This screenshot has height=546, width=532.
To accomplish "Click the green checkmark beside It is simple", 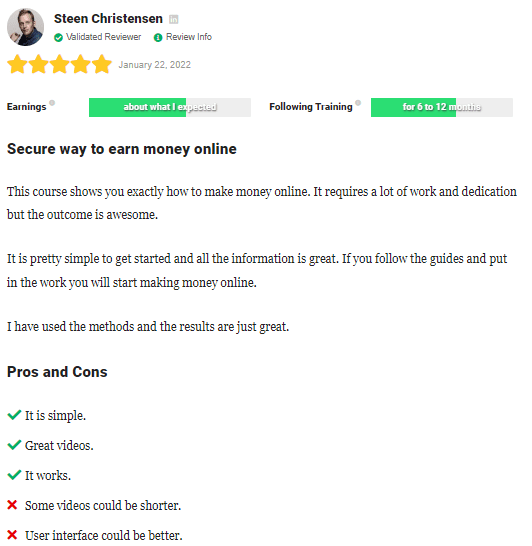I will tap(14, 415).
